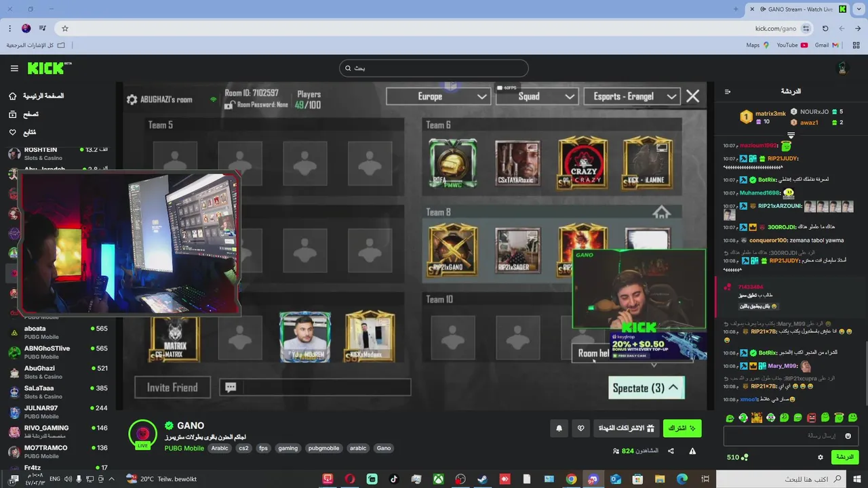Click the green Subscribe button
Screen dimensions: 868x488
pyautogui.click(x=682, y=428)
